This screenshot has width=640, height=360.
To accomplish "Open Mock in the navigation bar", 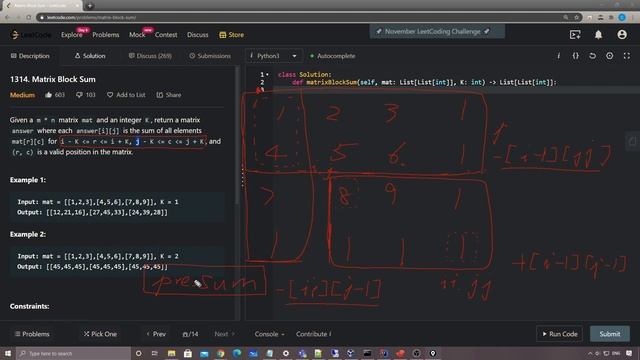I will click(137, 35).
